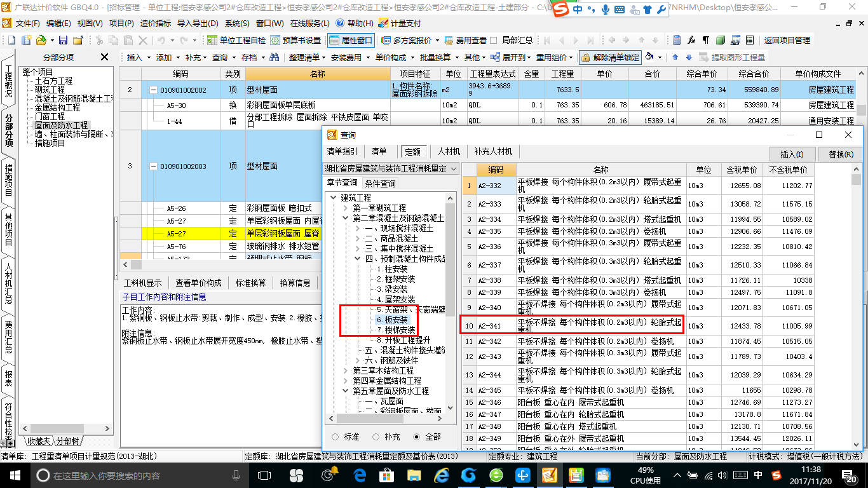Click the green 3D cube icon
This screenshot has height=488, width=868.
pyautogui.click(x=720, y=40)
